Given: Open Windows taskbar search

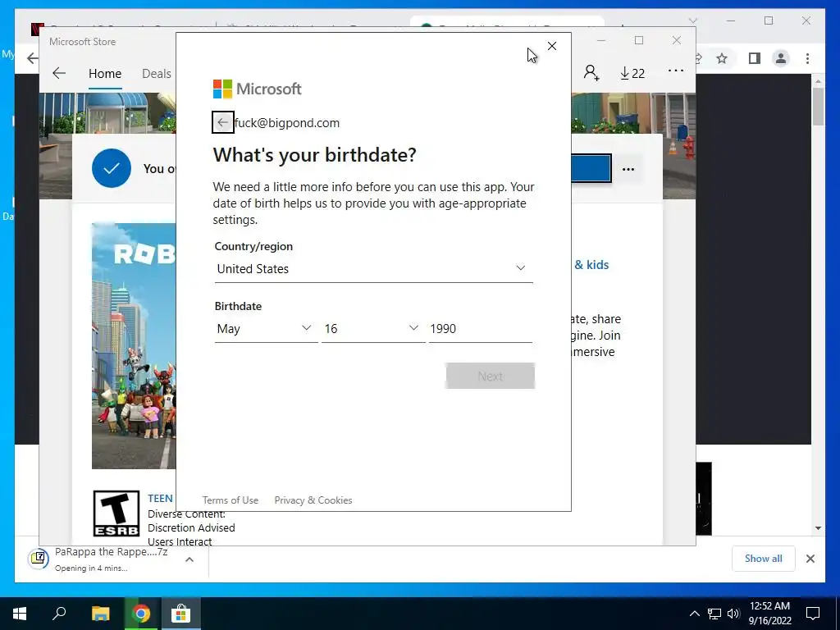Looking at the screenshot, I should [x=59, y=614].
